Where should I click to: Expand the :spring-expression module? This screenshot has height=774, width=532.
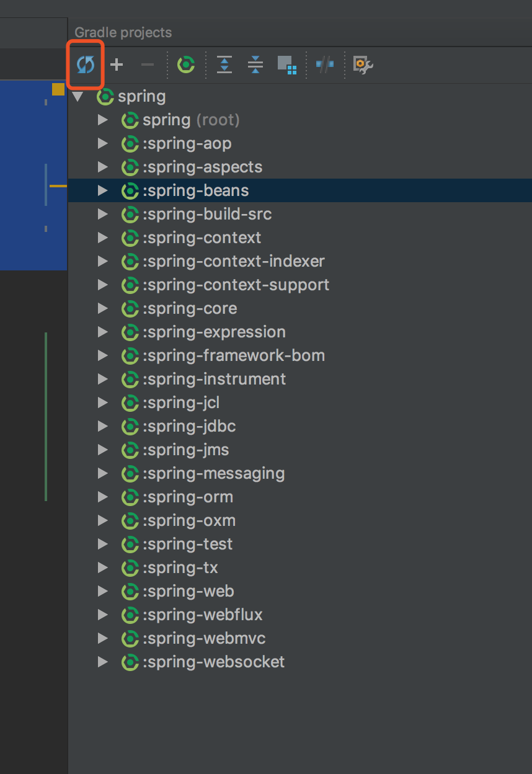pyautogui.click(x=103, y=332)
